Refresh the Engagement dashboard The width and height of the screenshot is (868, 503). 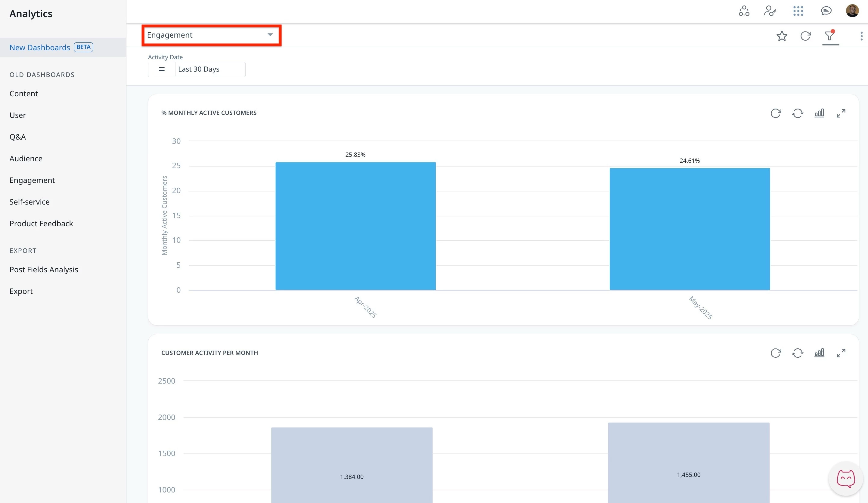click(805, 36)
